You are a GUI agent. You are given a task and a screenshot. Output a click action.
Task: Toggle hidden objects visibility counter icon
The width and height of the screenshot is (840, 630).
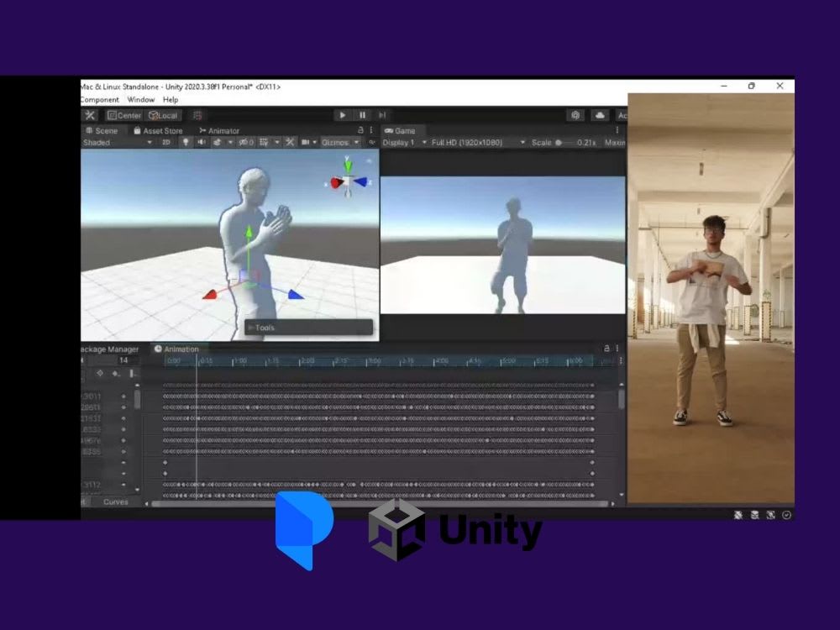[246, 143]
